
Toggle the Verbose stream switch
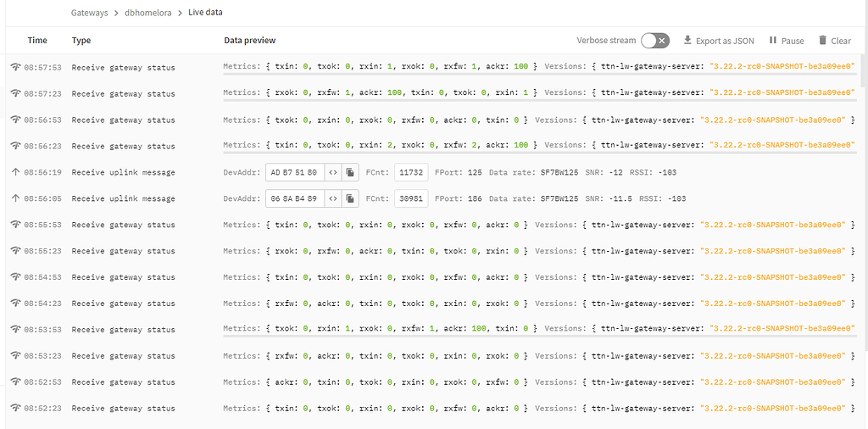click(654, 41)
